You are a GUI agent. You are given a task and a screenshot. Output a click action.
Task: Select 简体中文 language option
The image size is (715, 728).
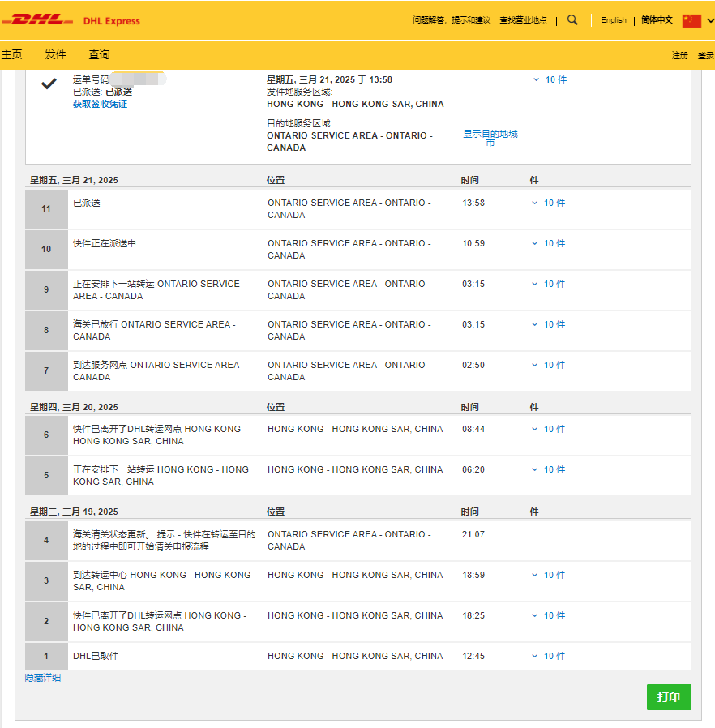pos(657,20)
